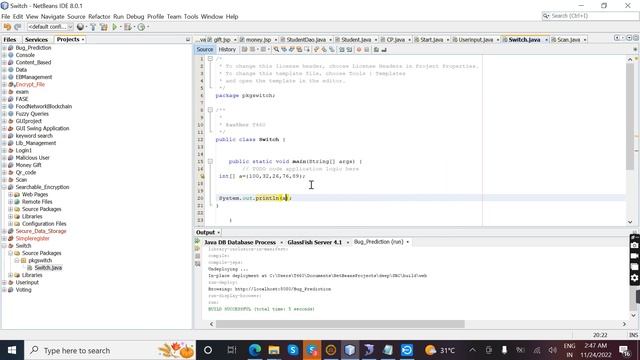Click the editor vertical scrollbar thumb

630,116
